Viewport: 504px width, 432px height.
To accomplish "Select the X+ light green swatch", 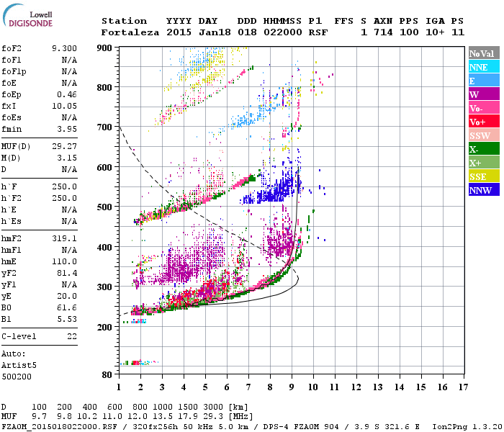I will coord(484,162).
